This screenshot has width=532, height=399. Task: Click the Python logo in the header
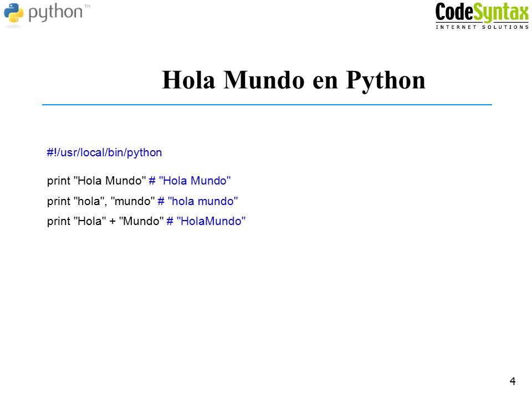47,14
